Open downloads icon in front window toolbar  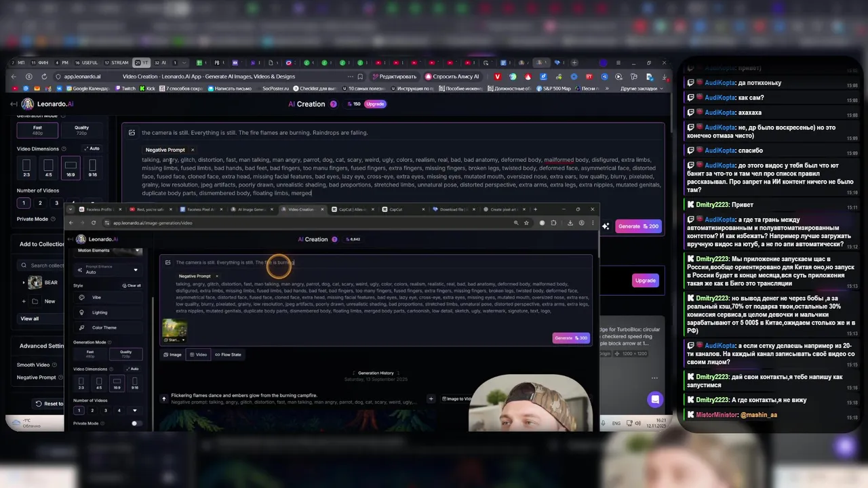pos(570,223)
